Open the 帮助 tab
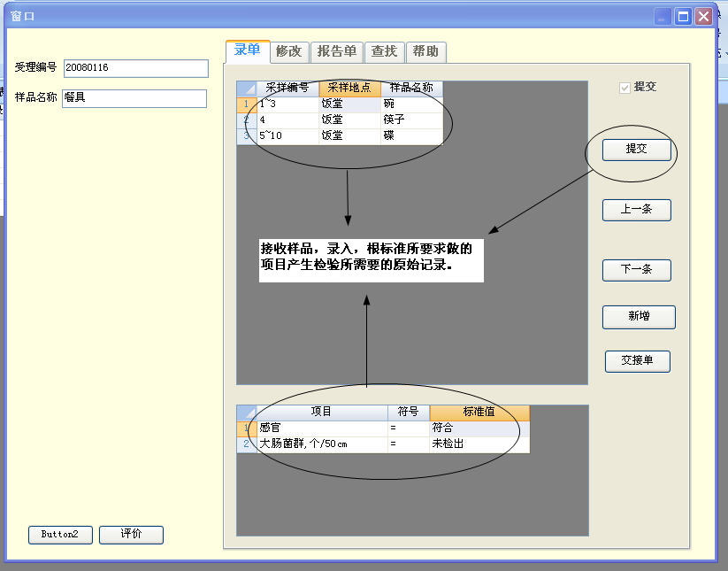728x571 pixels. coord(425,51)
